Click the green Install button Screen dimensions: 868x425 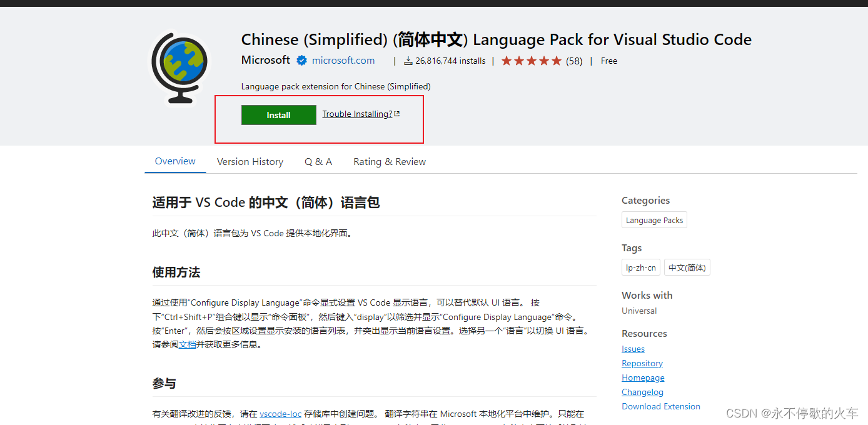pyautogui.click(x=279, y=115)
